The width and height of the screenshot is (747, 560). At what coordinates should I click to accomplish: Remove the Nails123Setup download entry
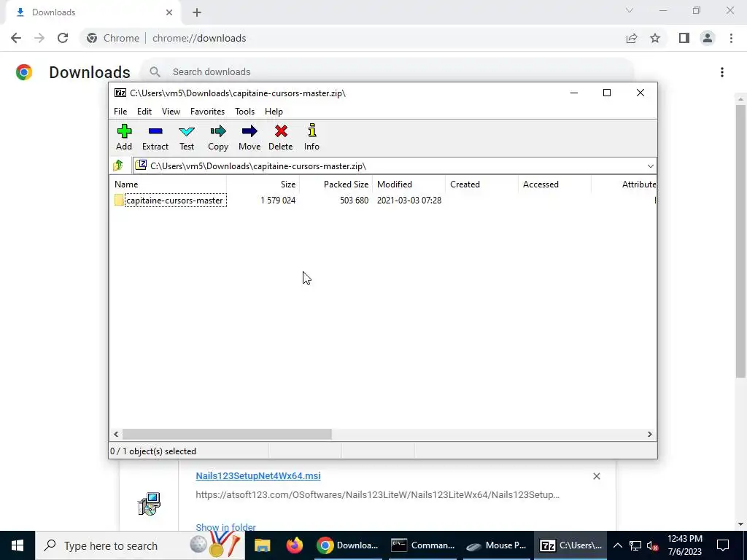597,476
